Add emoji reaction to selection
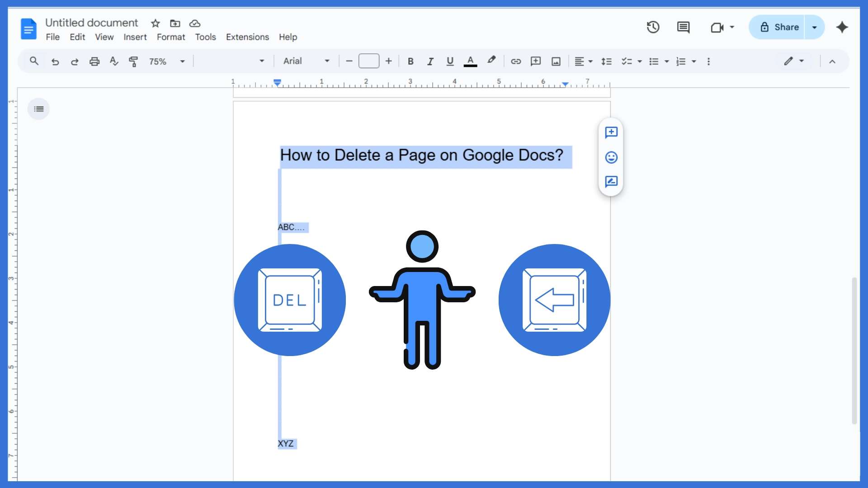868x488 pixels. click(x=611, y=157)
